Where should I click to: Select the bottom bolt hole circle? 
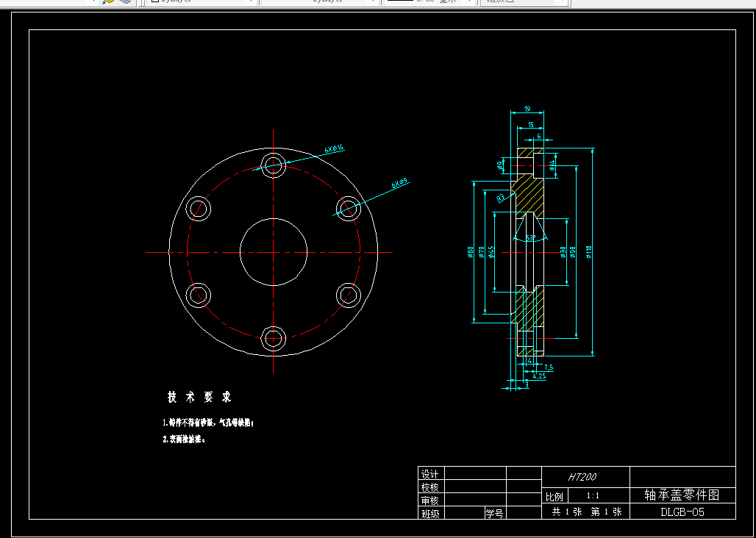(274, 339)
